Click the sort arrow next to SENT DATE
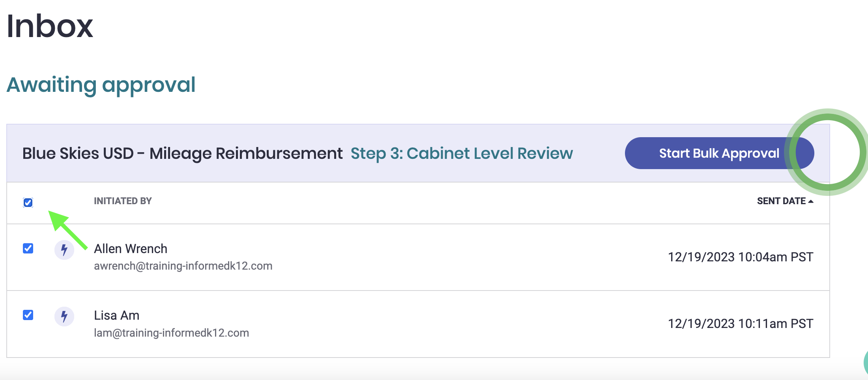The width and height of the screenshot is (868, 380). coord(811,201)
